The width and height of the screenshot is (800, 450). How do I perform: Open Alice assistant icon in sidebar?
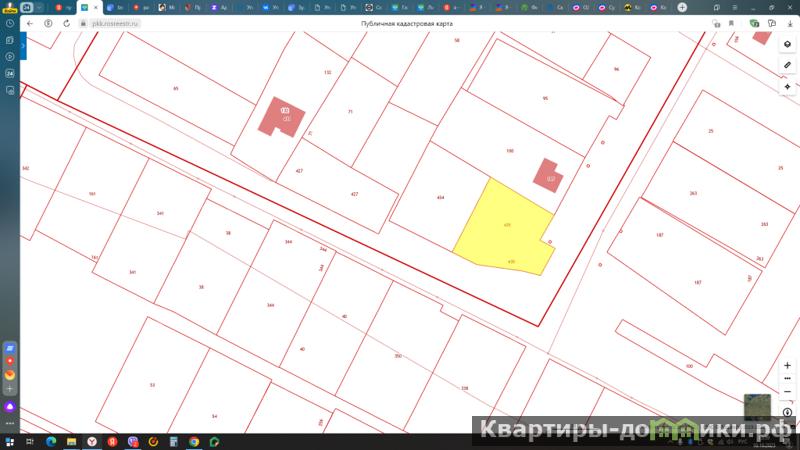point(10,407)
